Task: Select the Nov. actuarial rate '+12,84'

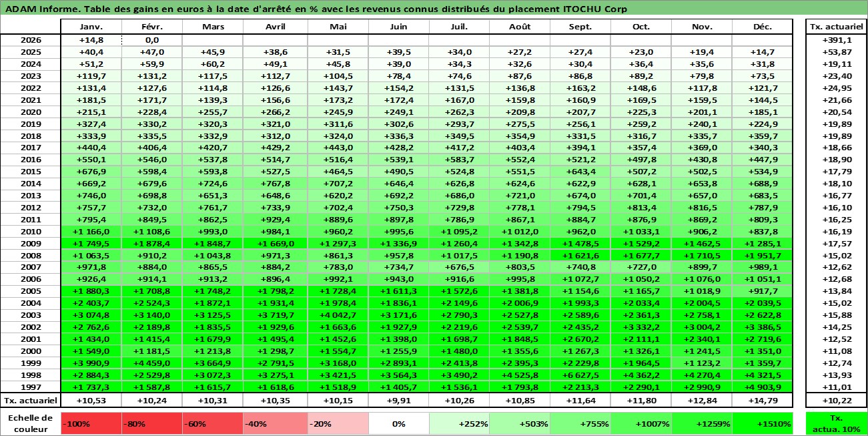Action: [x=702, y=401]
